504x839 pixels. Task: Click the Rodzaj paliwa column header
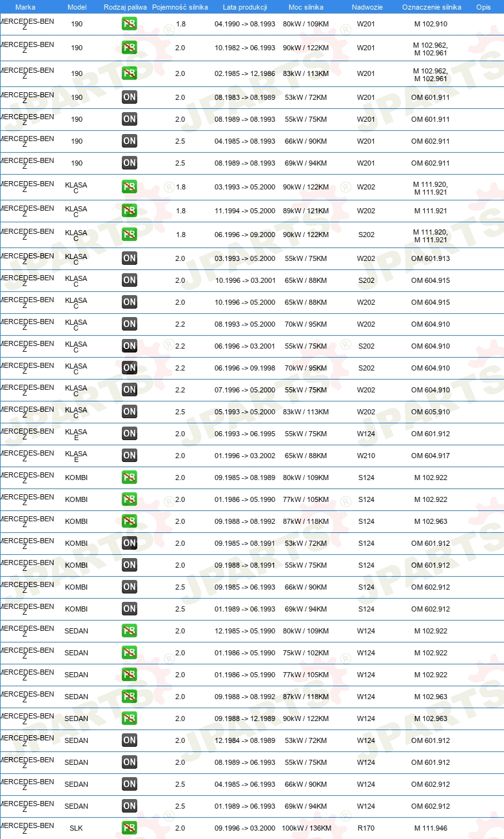click(x=125, y=7)
